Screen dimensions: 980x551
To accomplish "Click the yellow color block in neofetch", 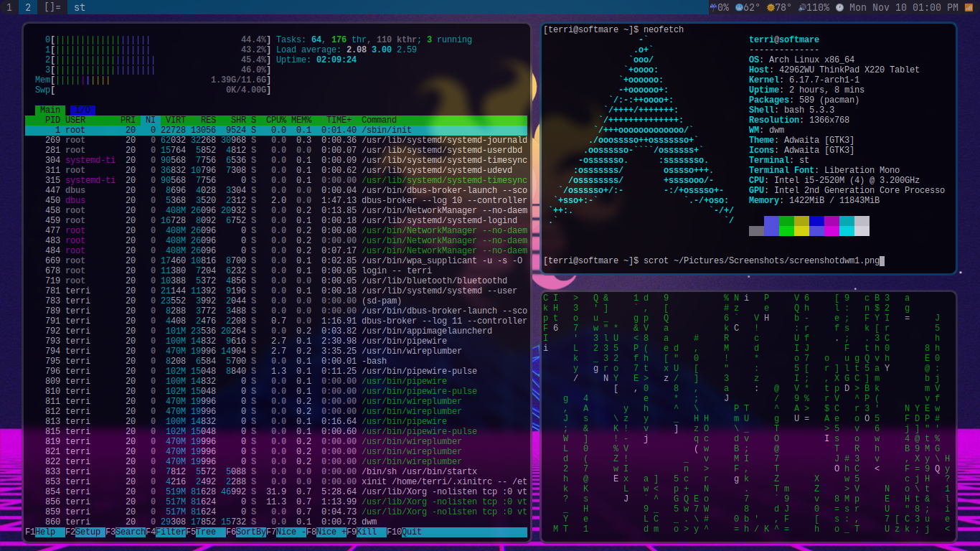I will 801,226.
